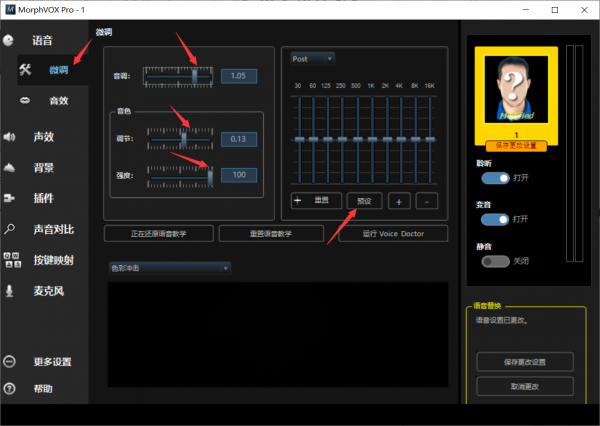Open the 帮助 section
The width and height of the screenshot is (600, 426).
pos(43,389)
